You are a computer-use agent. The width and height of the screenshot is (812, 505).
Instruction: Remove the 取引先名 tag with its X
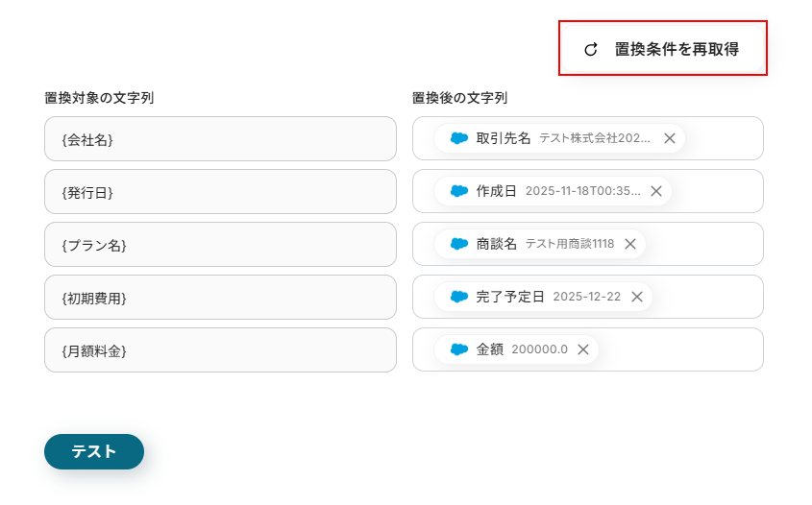(x=670, y=138)
